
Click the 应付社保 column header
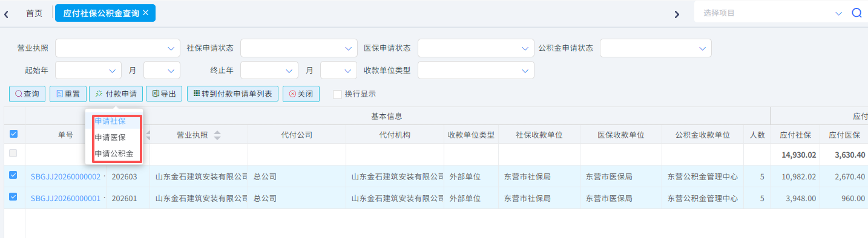coord(796,135)
